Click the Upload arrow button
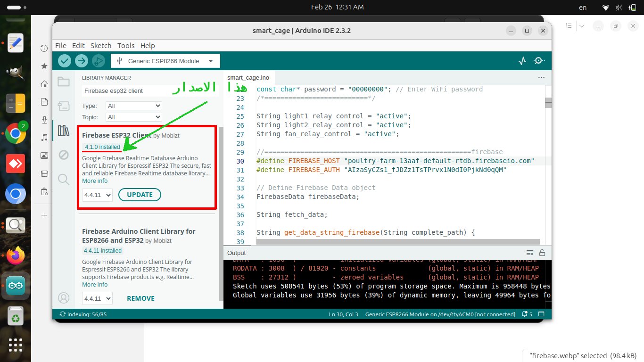 coord(82,61)
